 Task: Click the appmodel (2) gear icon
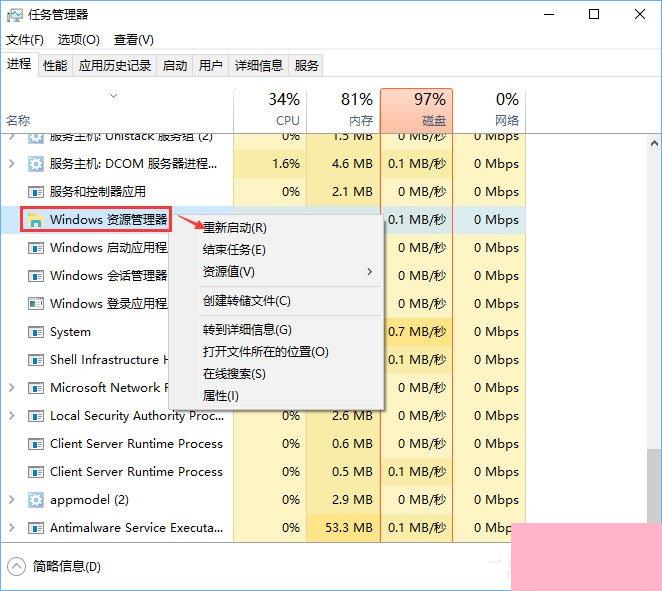point(36,500)
